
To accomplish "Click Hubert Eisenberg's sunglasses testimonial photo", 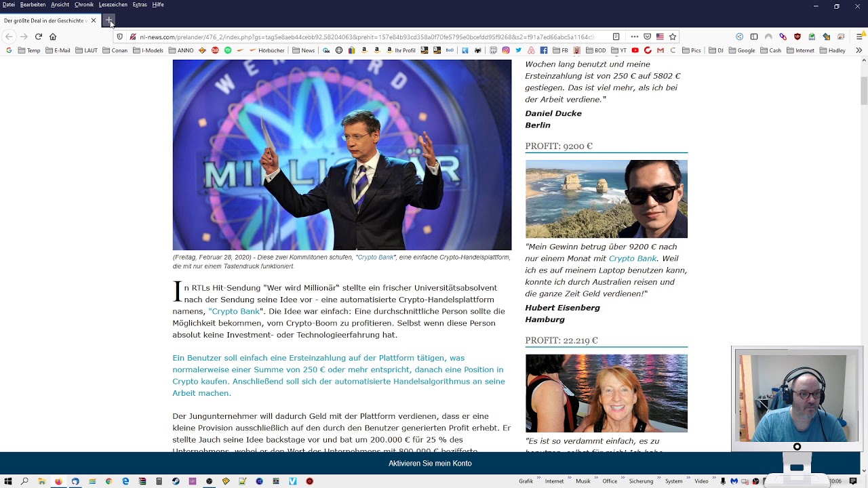I will [x=606, y=199].
